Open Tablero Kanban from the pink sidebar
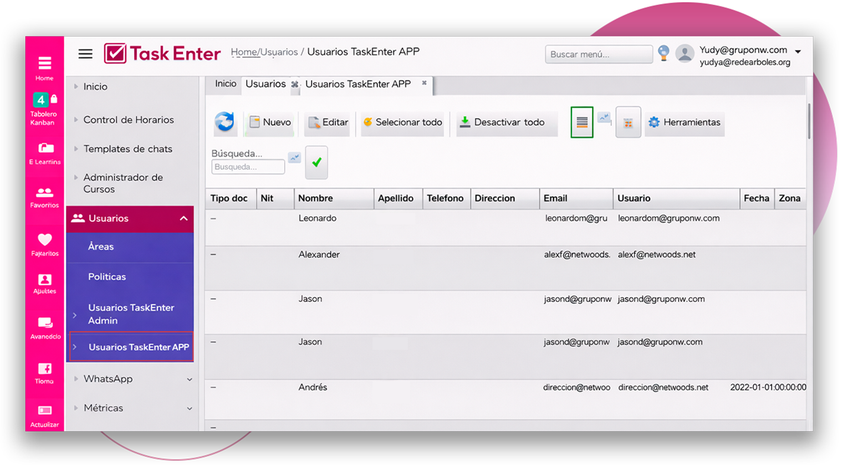This screenshot has width=868, height=467. [44, 108]
